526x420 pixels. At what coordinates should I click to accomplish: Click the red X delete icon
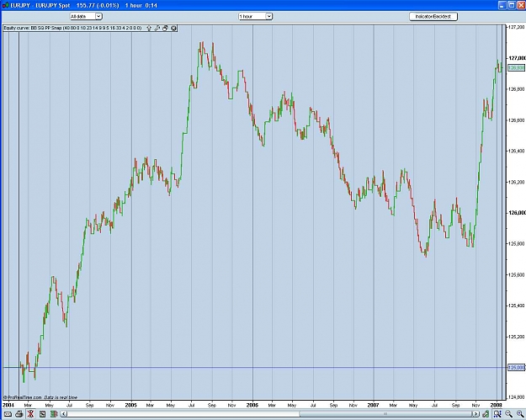(30, 414)
